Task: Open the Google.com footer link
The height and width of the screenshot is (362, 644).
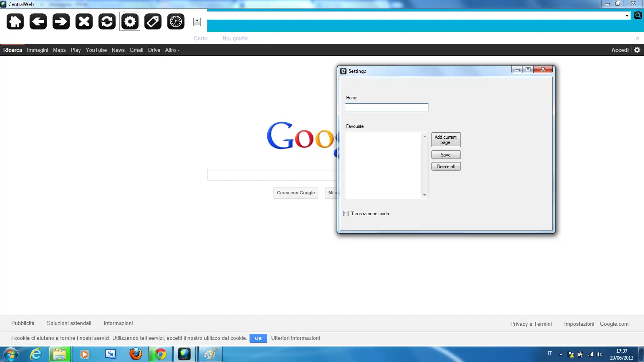Action: pyautogui.click(x=614, y=324)
